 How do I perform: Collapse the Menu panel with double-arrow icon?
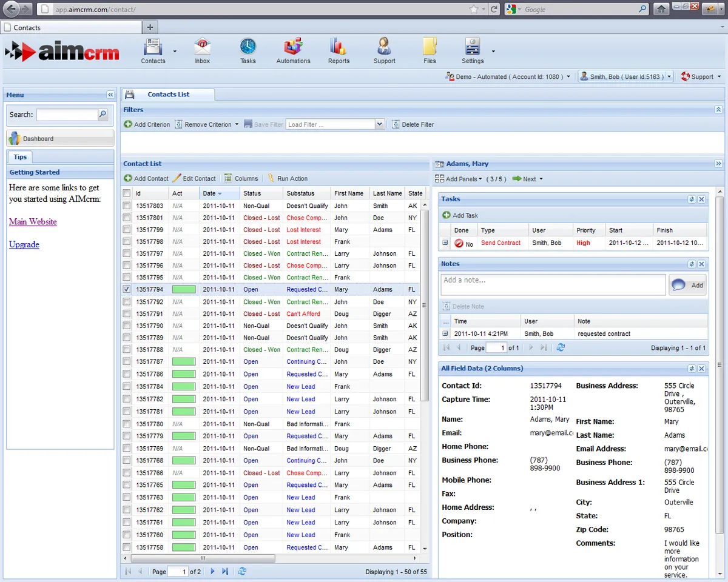pyautogui.click(x=110, y=95)
